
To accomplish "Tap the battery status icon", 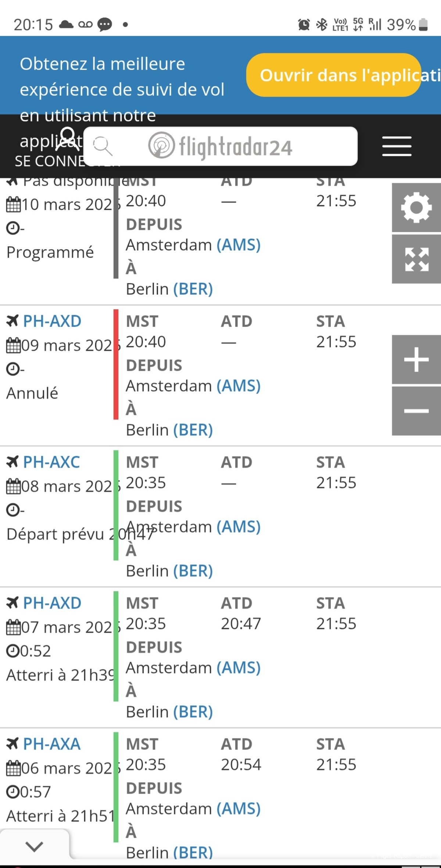I will (x=423, y=25).
